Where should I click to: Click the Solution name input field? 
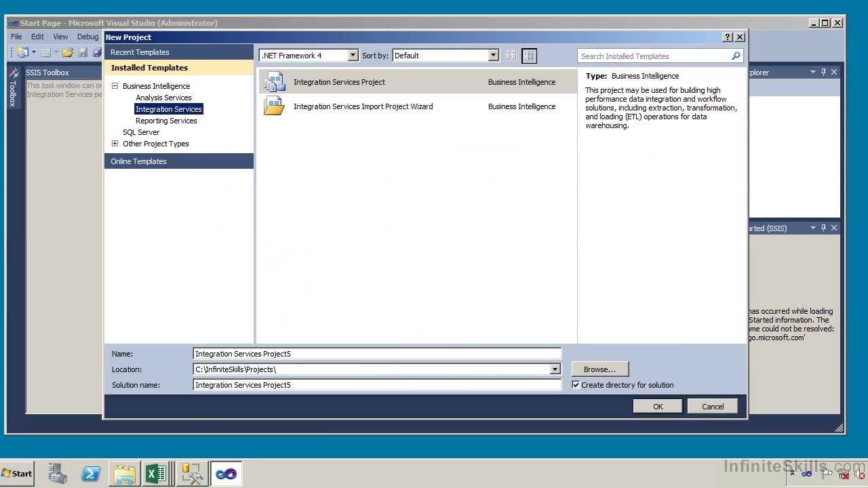click(377, 385)
